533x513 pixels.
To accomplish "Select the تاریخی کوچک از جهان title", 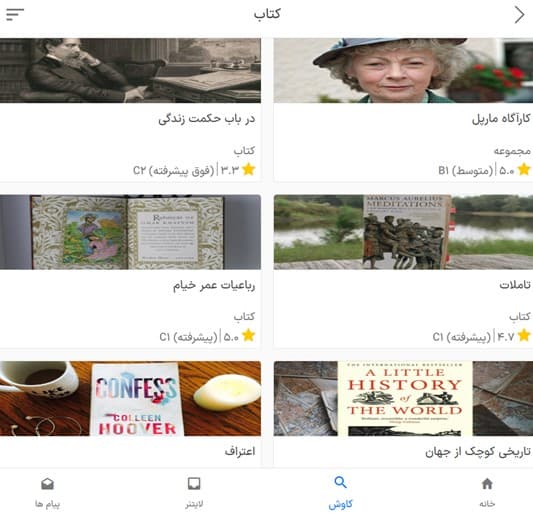I will [x=478, y=452].
